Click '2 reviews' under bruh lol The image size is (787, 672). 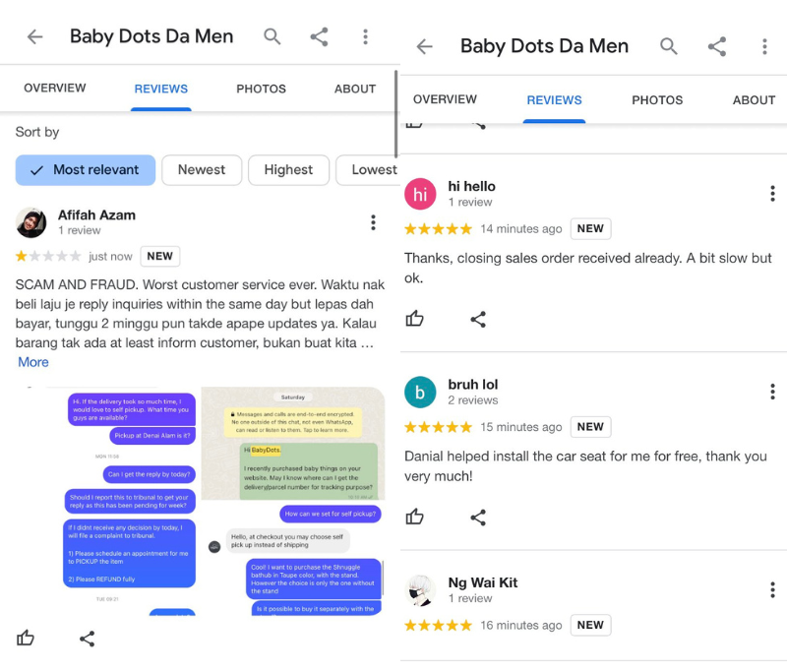tap(473, 400)
